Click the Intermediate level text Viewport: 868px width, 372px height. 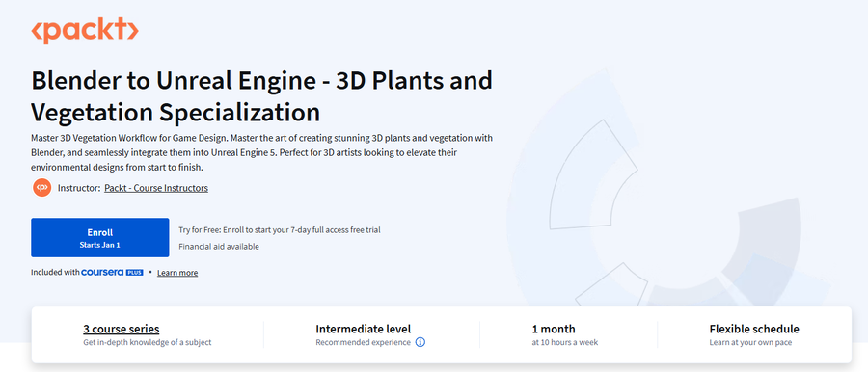point(364,329)
